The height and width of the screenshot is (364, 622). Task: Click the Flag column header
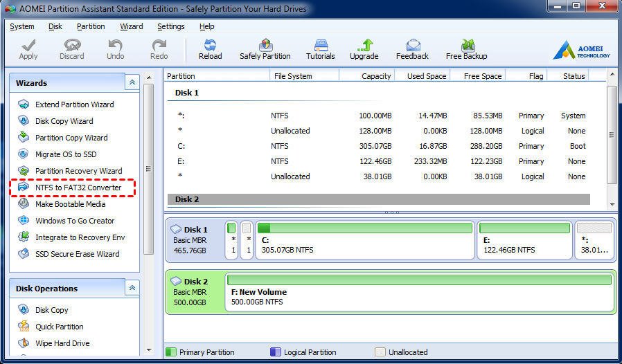pyautogui.click(x=527, y=75)
